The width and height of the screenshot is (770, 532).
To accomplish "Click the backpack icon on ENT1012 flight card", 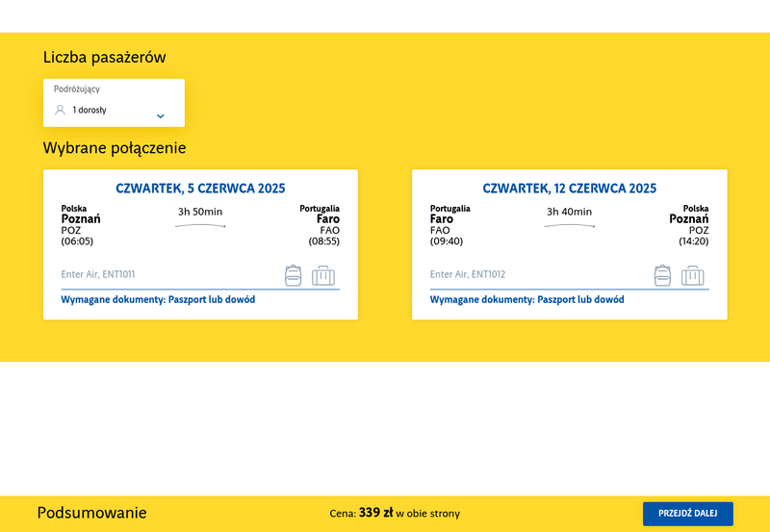I will tap(662, 275).
